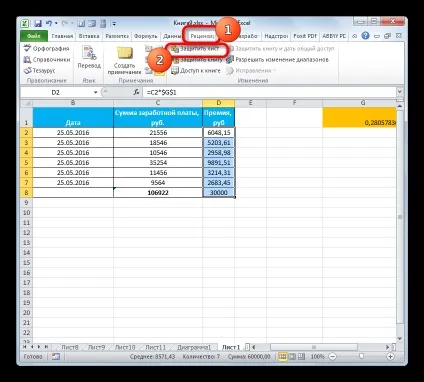Click the zoom slider handle
424x382 pixels.
pos(361,357)
